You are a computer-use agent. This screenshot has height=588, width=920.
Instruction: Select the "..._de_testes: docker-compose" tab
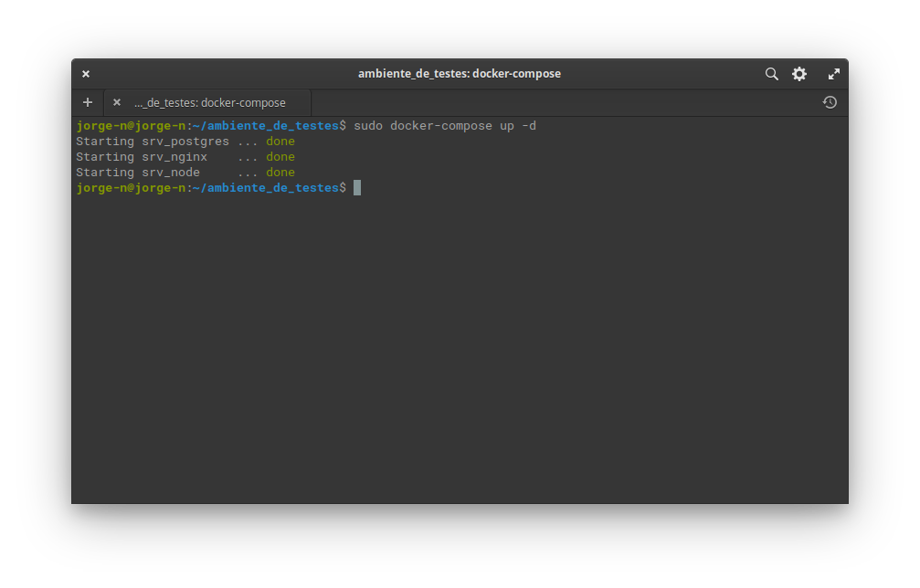(x=207, y=102)
